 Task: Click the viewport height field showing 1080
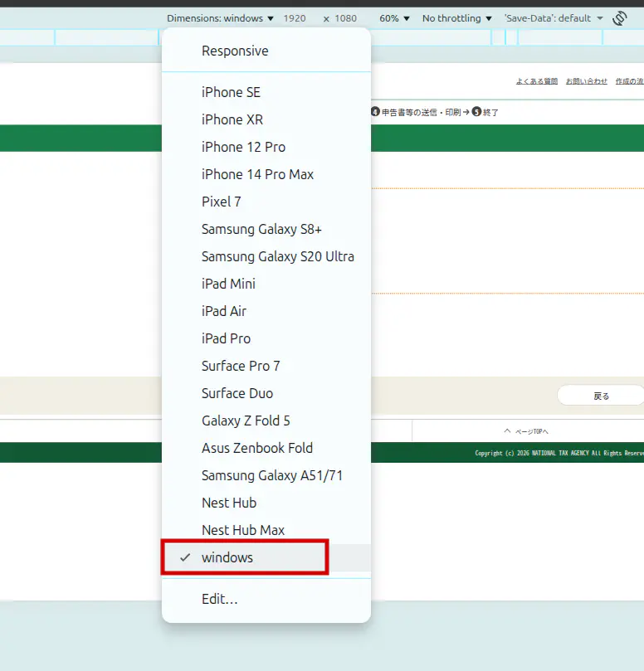pyautogui.click(x=345, y=18)
